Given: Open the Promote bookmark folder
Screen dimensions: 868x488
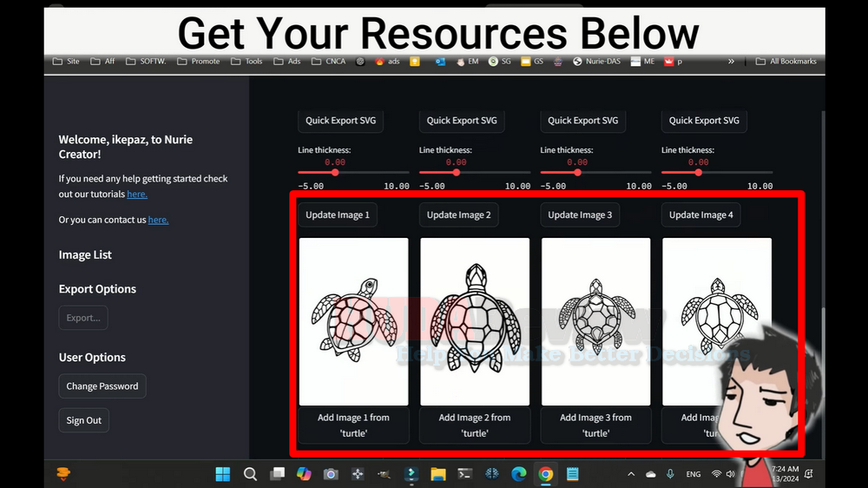Looking at the screenshot, I should pyautogui.click(x=198, y=62).
